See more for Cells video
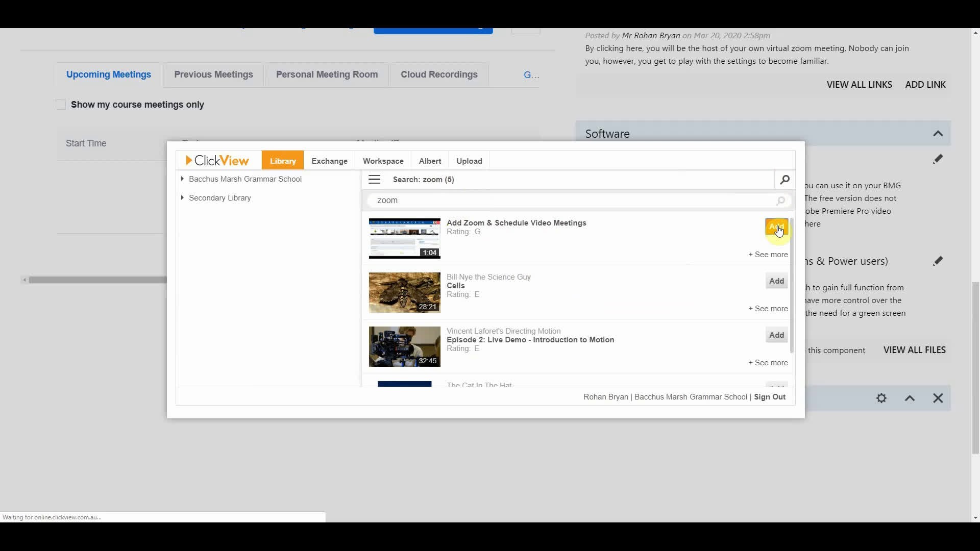The height and width of the screenshot is (551, 980). coord(768,309)
